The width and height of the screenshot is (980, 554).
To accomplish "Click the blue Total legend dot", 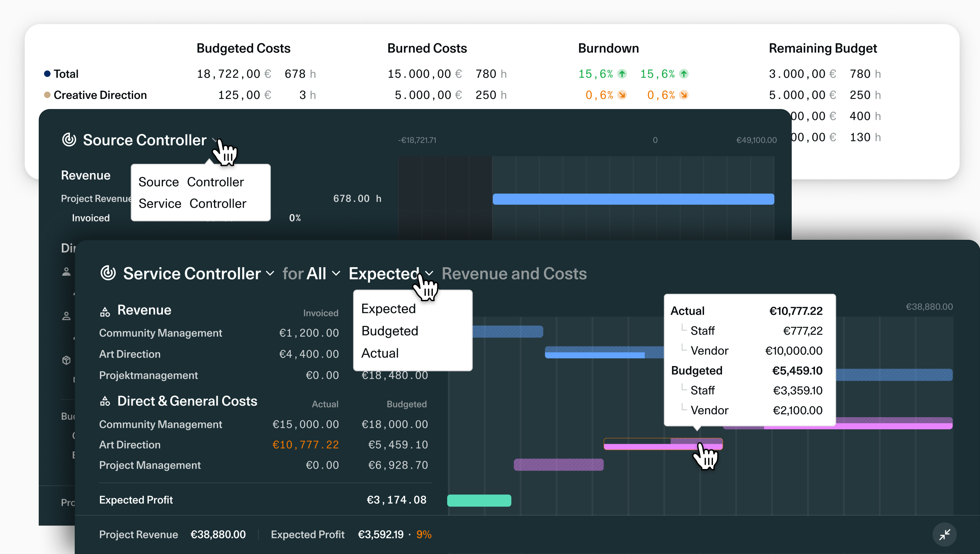I will 47,74.
